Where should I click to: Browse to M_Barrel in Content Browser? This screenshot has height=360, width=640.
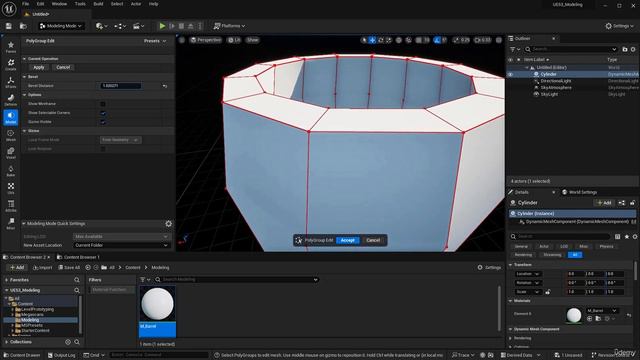coord(598,318)
